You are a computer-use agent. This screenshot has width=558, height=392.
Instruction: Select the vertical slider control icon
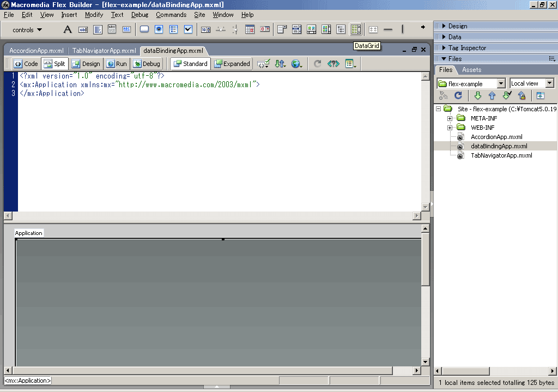(235, 29)
